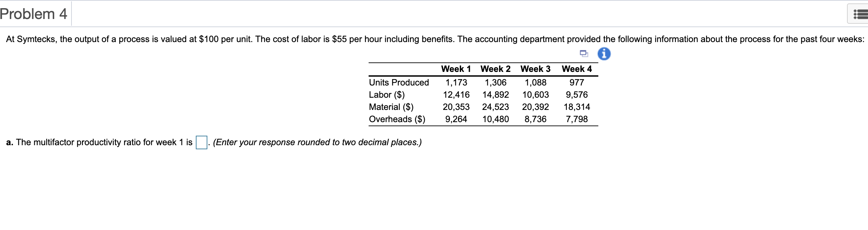This screenshot has width=868, height=230.
Task: Click the list navigation icon in the top corner
Action: pos(860,14)
